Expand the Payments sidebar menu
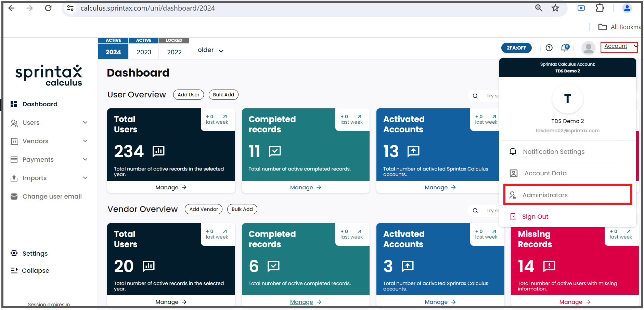 [49, 160]
